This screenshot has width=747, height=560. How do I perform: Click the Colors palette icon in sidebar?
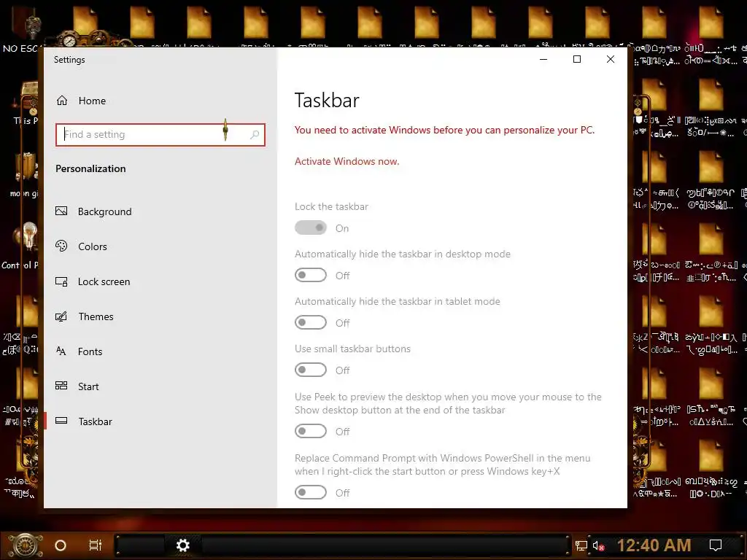61,246
